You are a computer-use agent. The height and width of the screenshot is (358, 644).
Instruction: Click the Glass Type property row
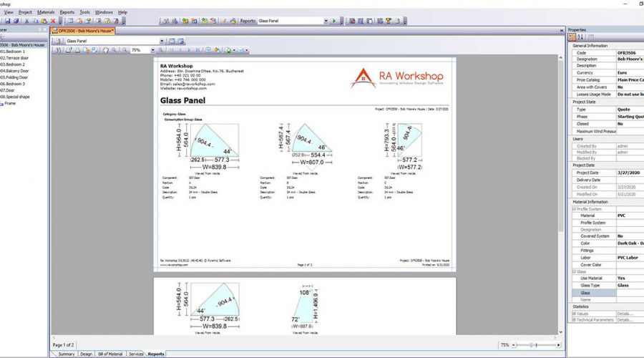click(608, 285)
